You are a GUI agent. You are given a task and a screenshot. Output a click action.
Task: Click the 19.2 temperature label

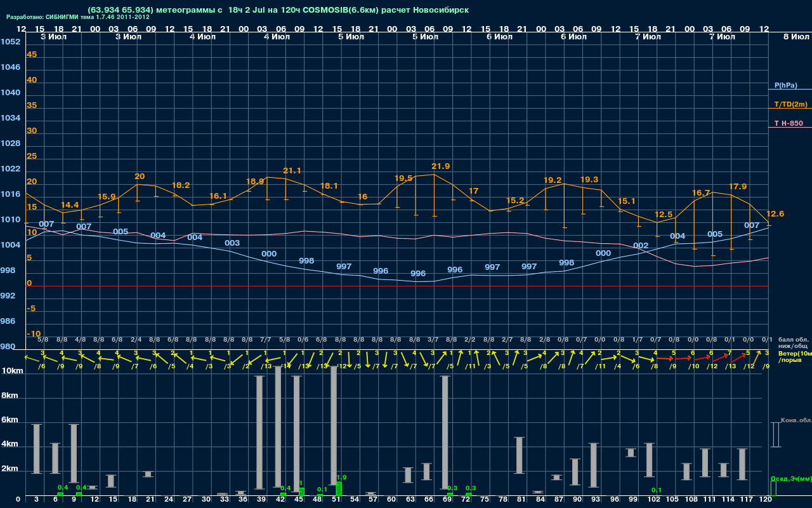coord(553,180)
